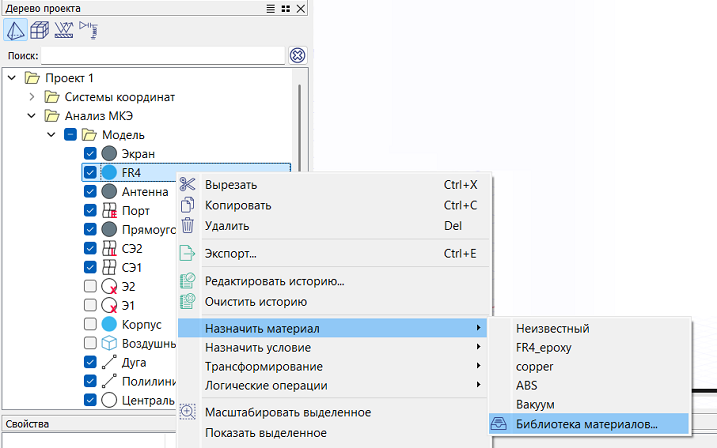The image size is (717, 448).
Task: Click the scissors icon next to Вырезать
Action: (187, 185)
